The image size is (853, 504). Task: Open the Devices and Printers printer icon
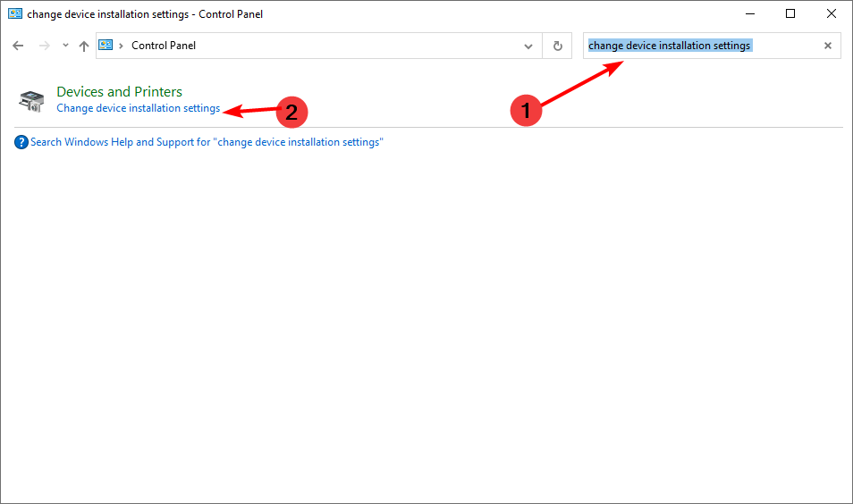point(31,101)
